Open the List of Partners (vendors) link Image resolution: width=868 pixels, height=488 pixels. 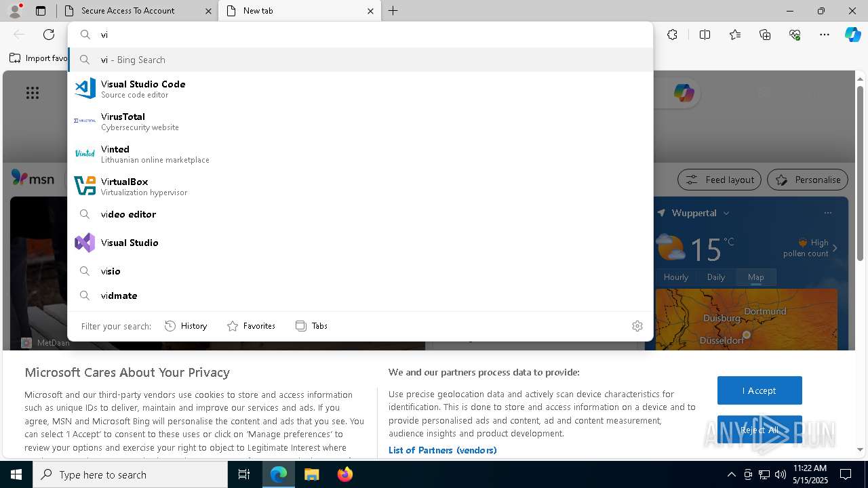pyautogui.click(x=442, y=450)
